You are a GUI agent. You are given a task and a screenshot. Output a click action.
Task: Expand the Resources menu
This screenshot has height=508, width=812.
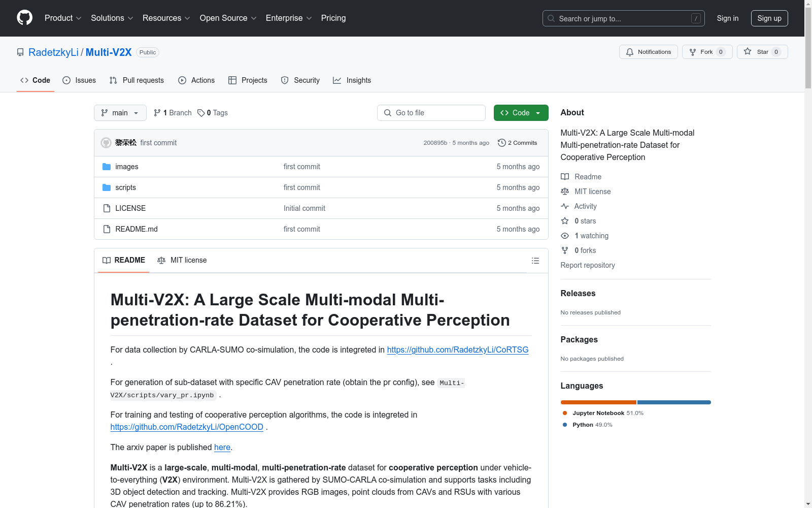tap(166, 18)
